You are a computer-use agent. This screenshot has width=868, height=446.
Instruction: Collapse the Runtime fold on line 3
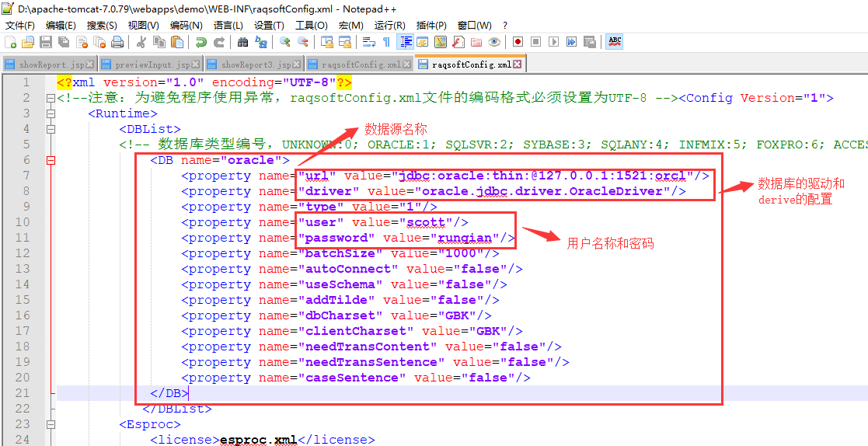(x=51, y=113)
